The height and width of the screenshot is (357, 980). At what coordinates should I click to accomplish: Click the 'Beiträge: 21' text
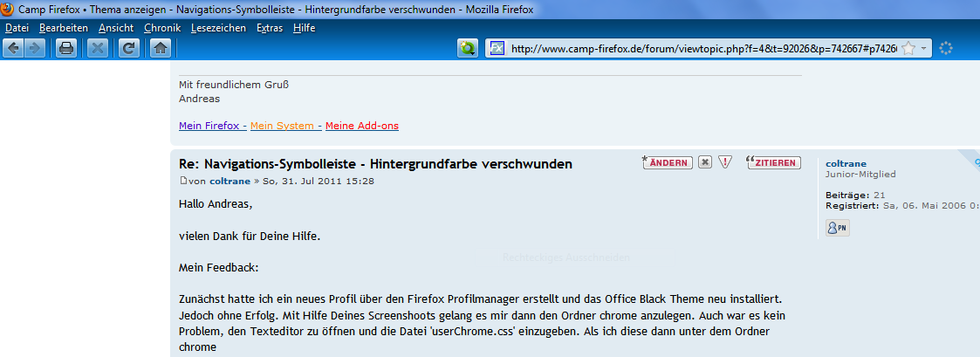coord(855,195)
